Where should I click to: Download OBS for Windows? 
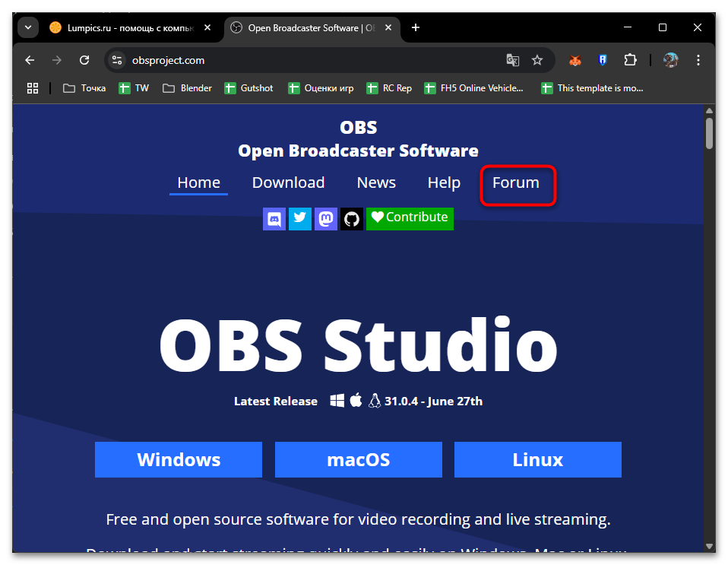[178, 459]
